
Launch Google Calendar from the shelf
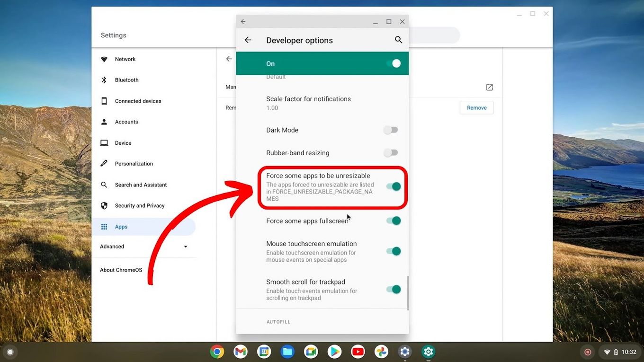tap(264, 352)
